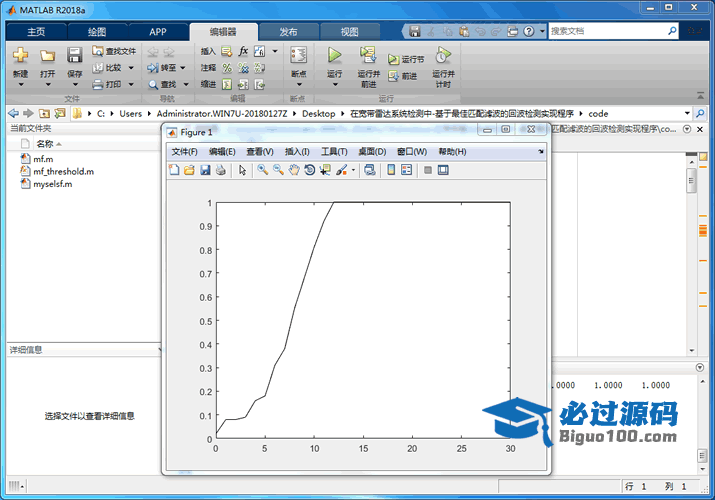Click the Desktop segment in the path bar
Screen dimensions: 715x500
point(318,113)
